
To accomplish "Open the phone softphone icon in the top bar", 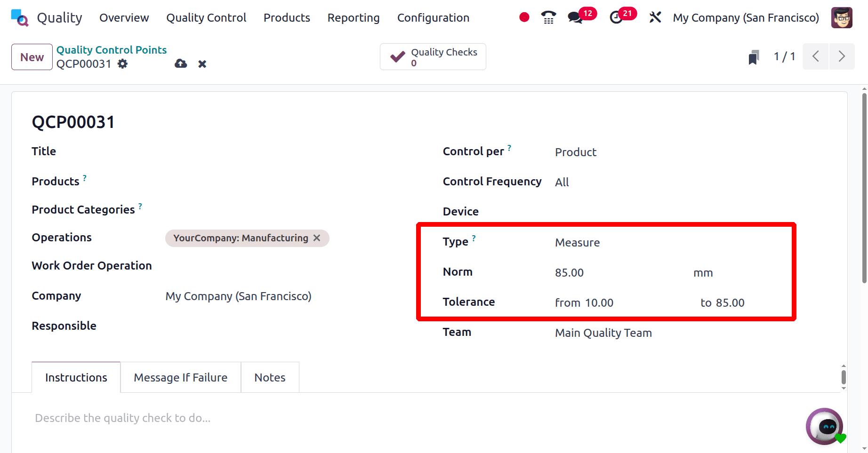I will click(547, 17).
